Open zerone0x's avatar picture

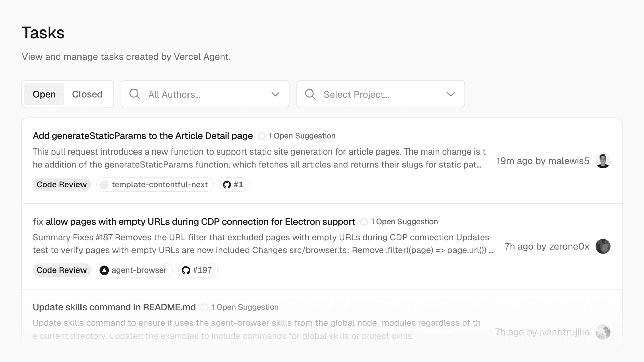tap(603, 247)
